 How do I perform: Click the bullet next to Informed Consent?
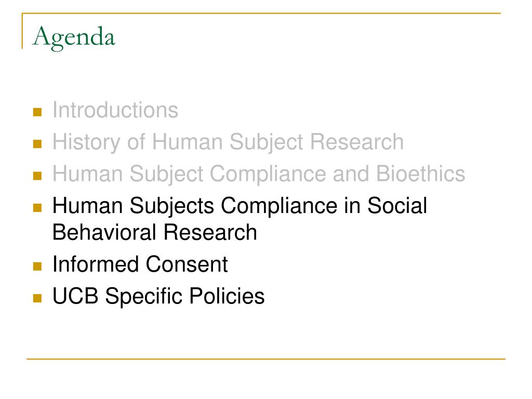[37, 266]
